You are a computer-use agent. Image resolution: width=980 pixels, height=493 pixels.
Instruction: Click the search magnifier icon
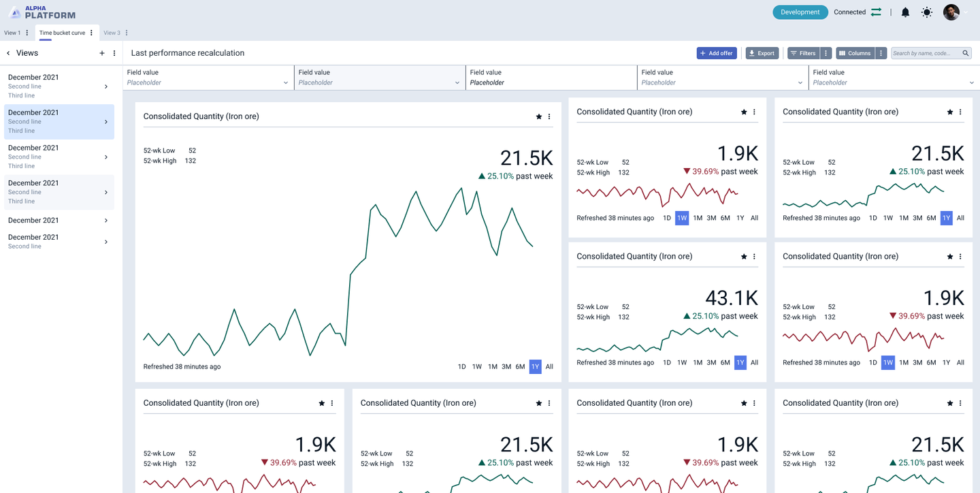966,53
